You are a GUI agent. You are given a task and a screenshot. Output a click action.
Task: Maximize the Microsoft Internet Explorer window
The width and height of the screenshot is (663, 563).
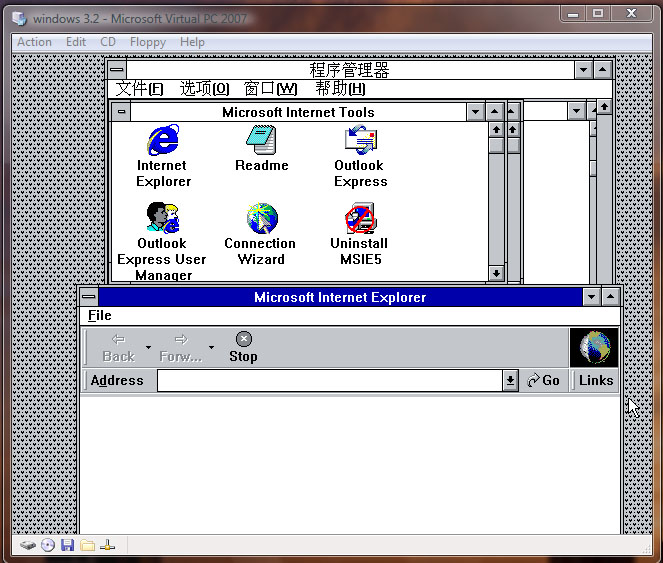[610, 297]
